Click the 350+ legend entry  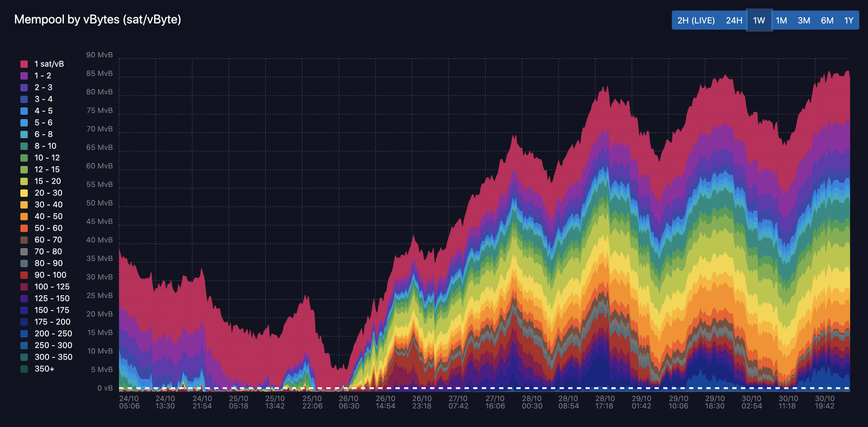[37, 369]
